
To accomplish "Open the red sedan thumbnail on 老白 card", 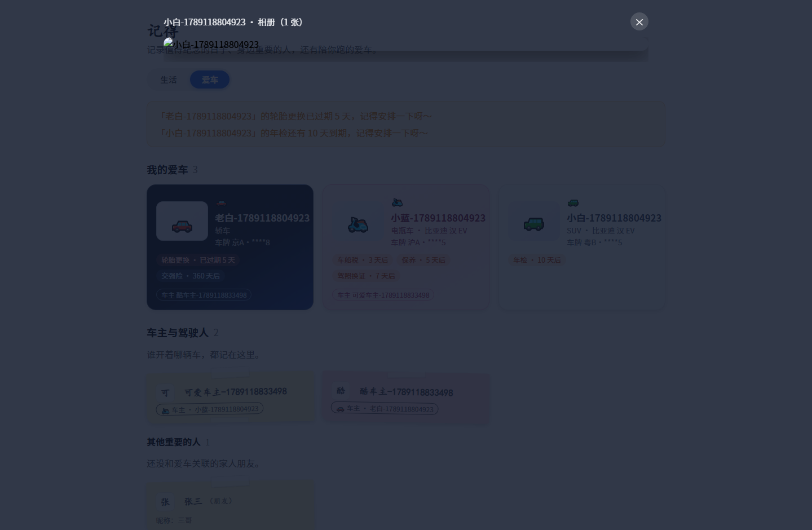I will coord(182,221).
